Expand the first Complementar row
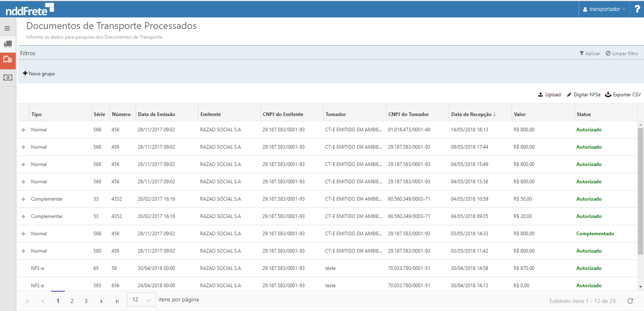 tap(23, 199)
